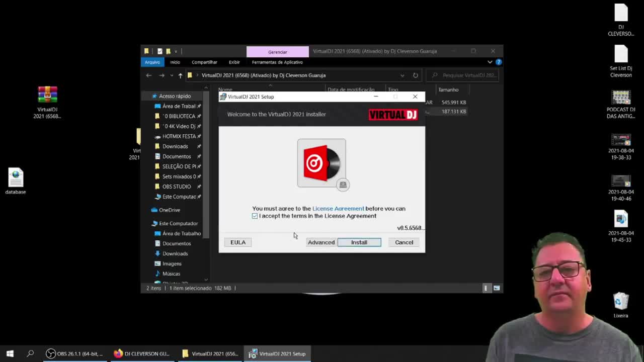The width and height of the screenshot is (644, 362).
Task: Select Este Computador tree root
Action: 175,223
